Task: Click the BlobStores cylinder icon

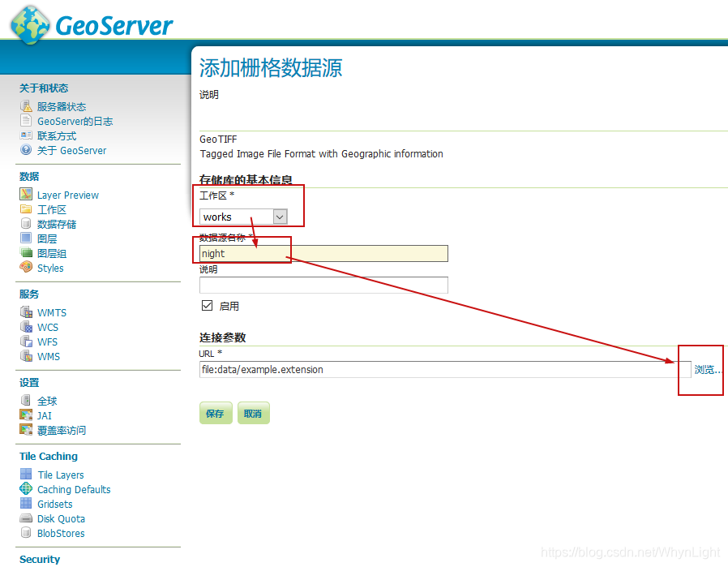Action: (x=26, y=533)
